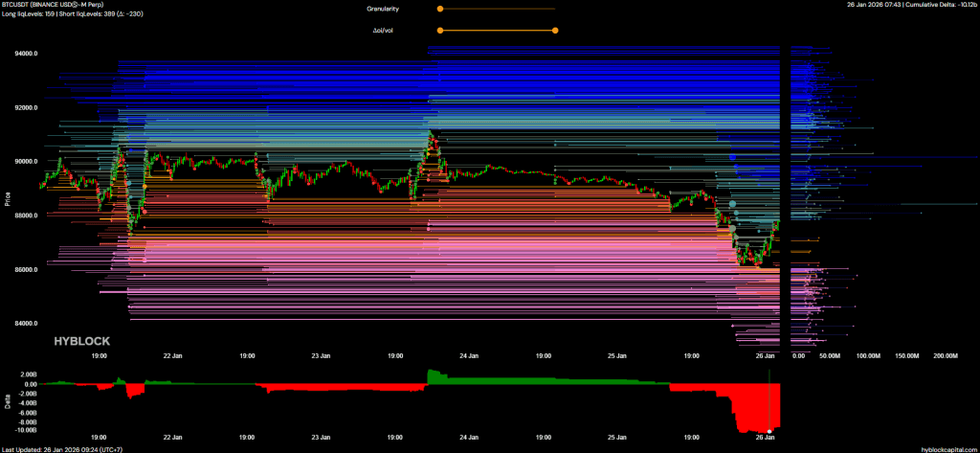Click the deep red delta trough before 26 Jan
Image resolution: width=980 pixels, height=453 pixels.
[751, 417]
